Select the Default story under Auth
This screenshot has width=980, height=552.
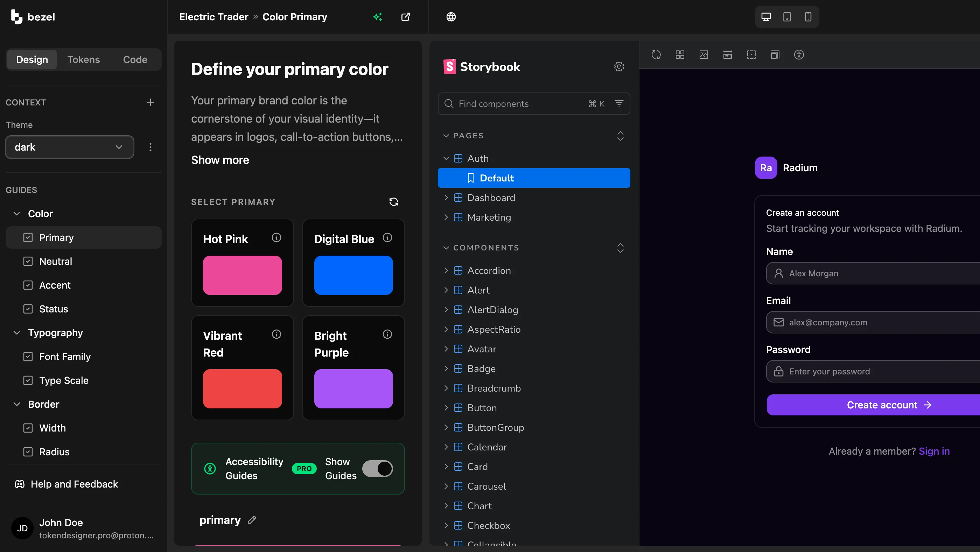click(x=534, y=178)
